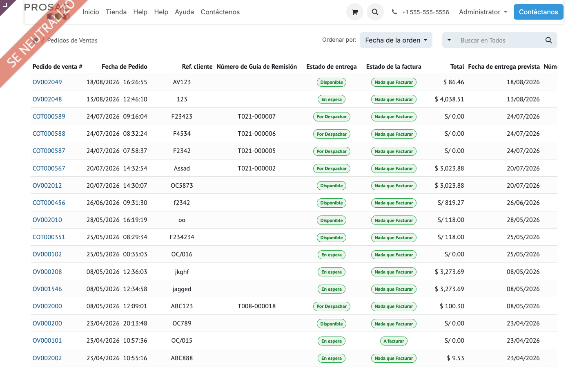Click guide number T021-000005
588x368 pixels.
click(256, 150)
